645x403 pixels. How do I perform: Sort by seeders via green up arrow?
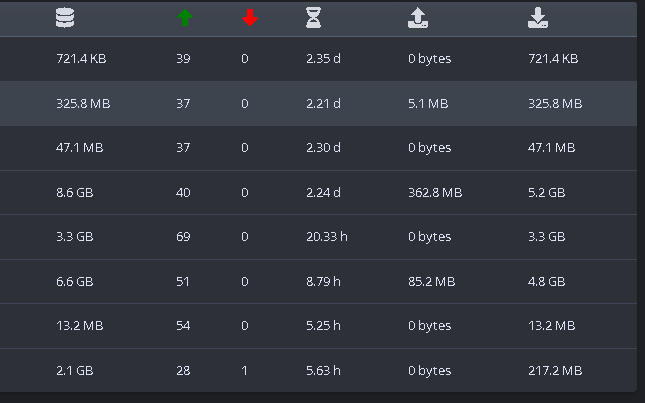click(x=185, y=18)
